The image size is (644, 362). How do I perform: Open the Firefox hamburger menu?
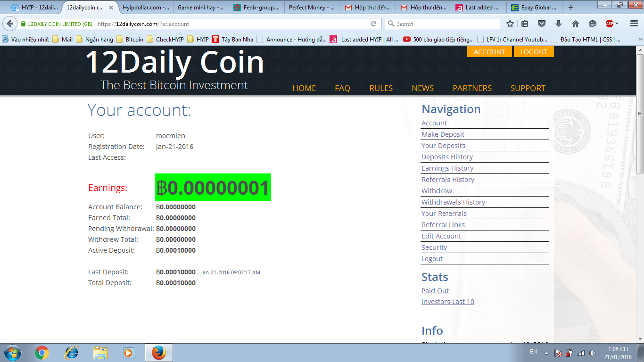(x=633, y=24)
